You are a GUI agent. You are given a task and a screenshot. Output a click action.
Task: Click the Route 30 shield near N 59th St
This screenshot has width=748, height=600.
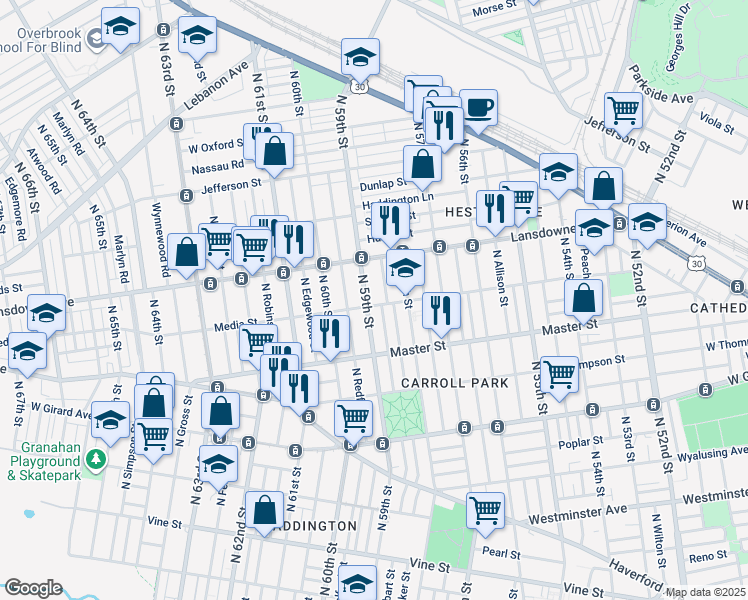click(358, 87)
